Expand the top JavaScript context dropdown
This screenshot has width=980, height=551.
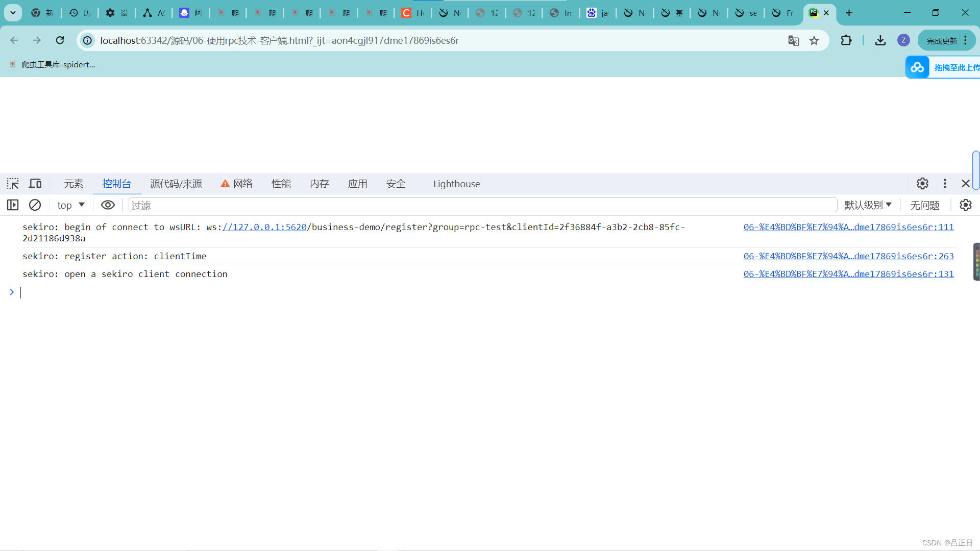point(71,205)
